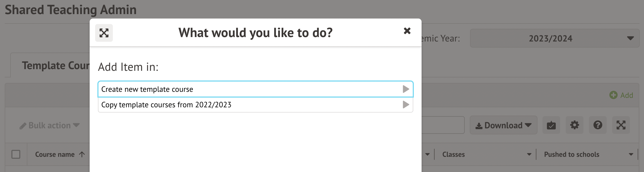This screenshot has height=172, width=644.
Task: Select 'Copy template courses from 2022/2023'
Action: (x=166, y=105)
